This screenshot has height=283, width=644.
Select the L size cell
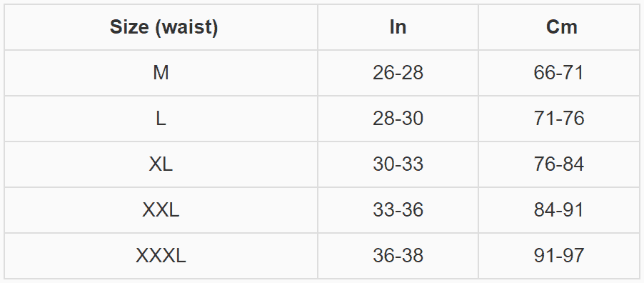coord(161,119)
